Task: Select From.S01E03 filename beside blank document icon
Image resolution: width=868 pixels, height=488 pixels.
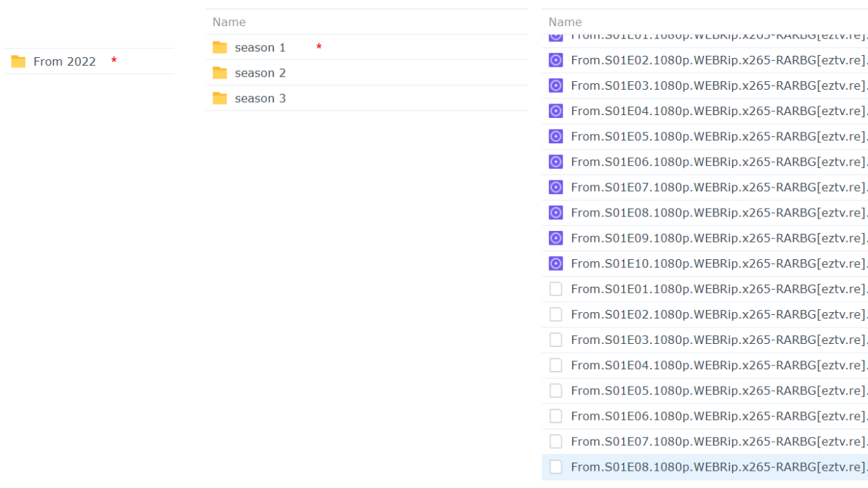Action: 719,340
